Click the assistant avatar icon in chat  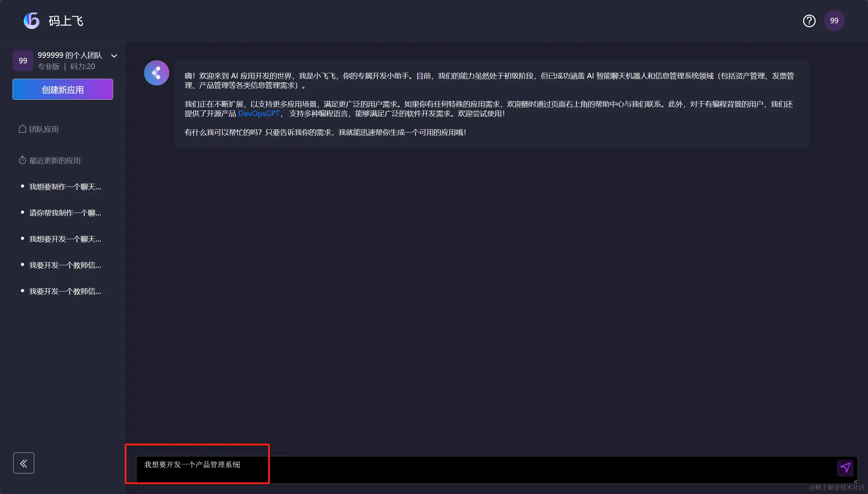click(x=157, y=73)
